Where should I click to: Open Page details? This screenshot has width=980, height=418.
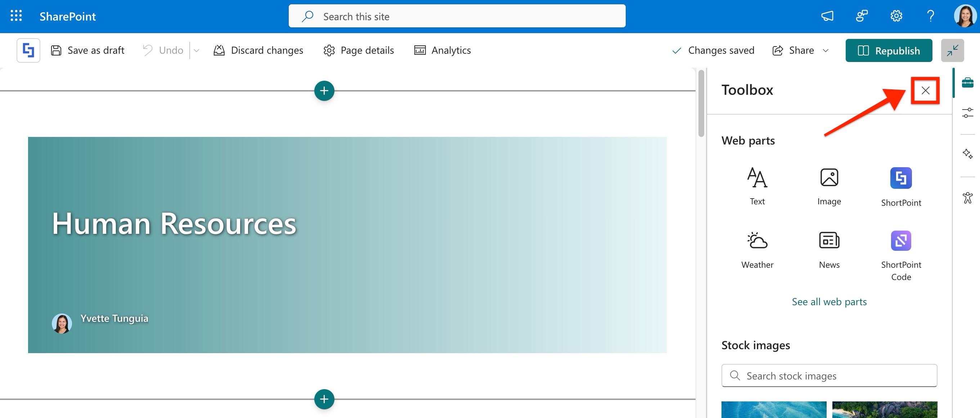[358, 50]
